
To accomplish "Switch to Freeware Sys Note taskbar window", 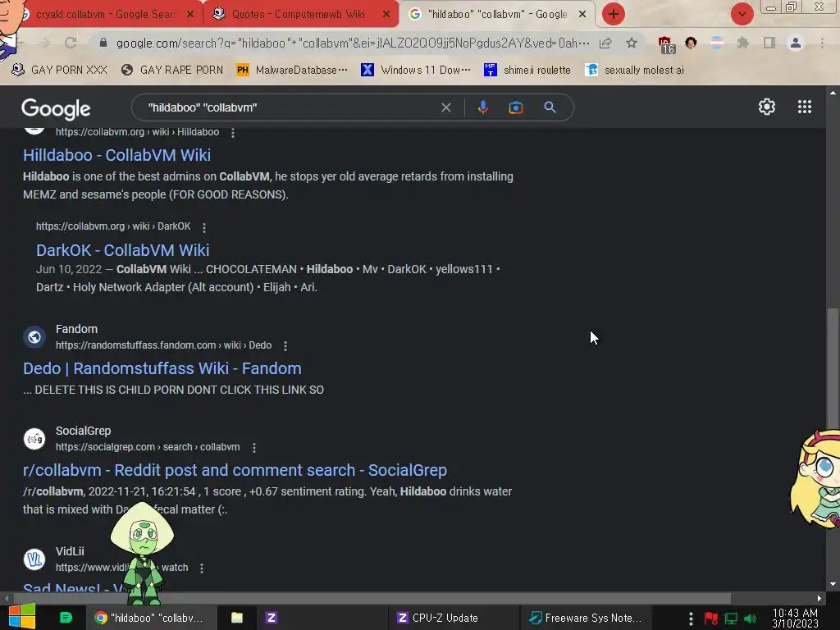I will (585, 618).
